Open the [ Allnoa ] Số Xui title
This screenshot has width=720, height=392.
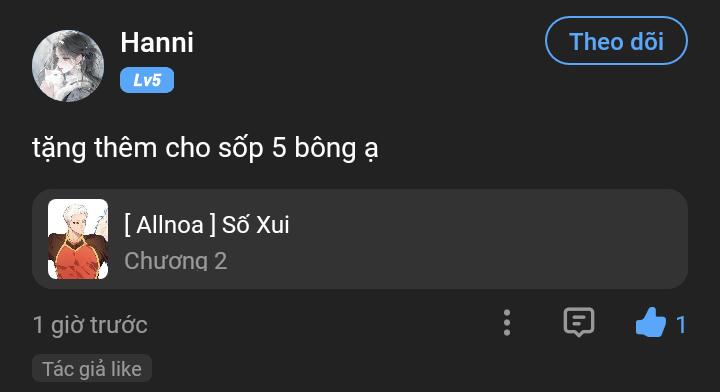(207, 224)
